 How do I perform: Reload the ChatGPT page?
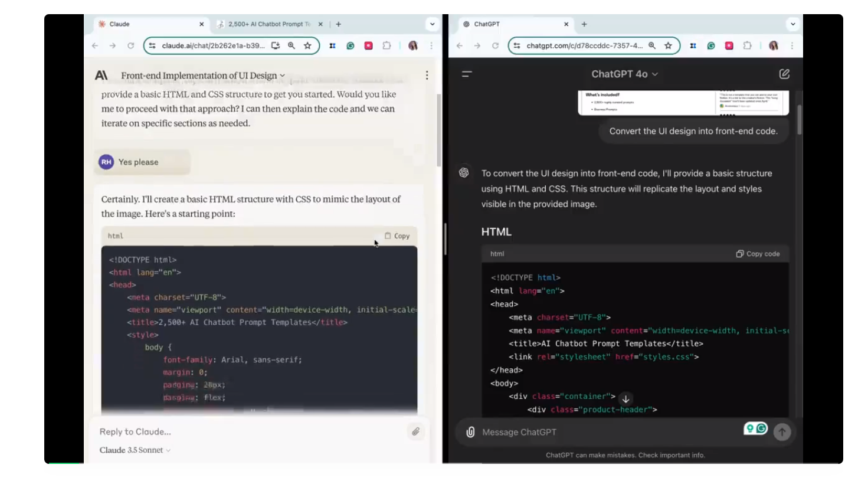pyautogui.click(x=495, y=45)
